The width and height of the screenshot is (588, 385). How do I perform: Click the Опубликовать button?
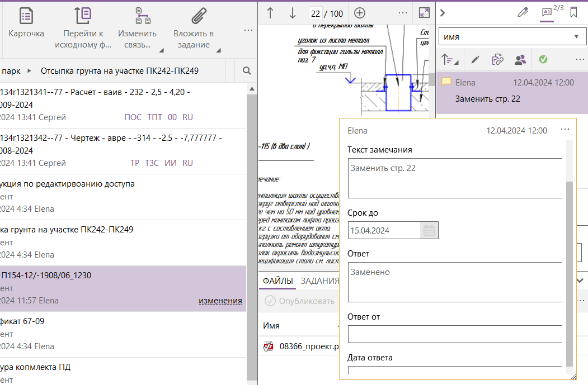pos(300,301)
